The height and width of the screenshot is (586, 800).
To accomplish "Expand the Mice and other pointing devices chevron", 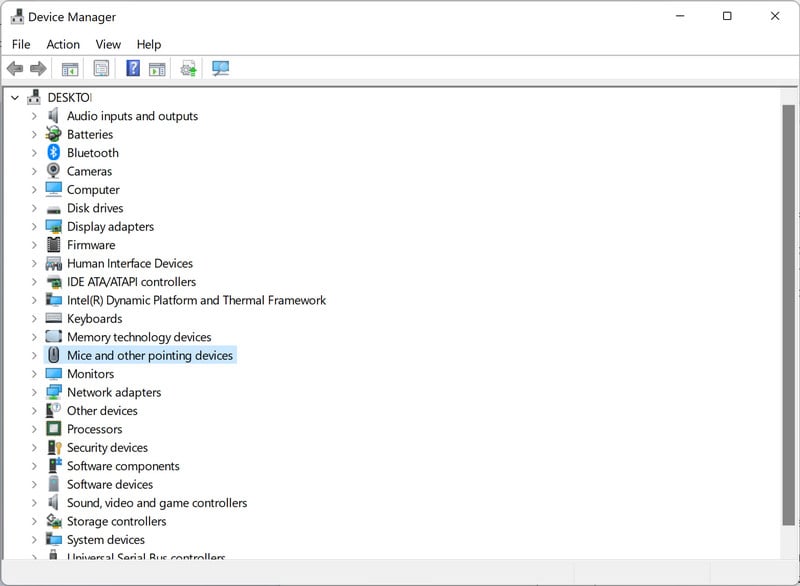I will coord(34,355).
